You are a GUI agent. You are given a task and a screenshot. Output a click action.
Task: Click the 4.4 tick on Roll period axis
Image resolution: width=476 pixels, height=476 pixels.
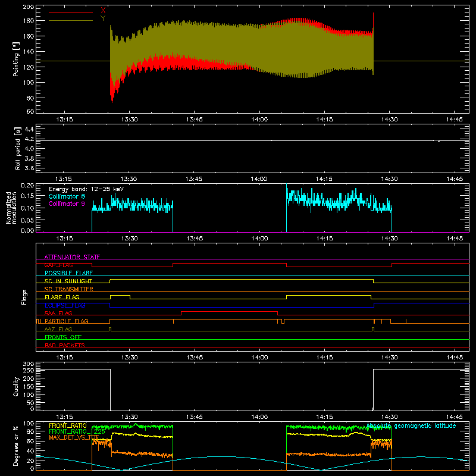pos(29,129)
